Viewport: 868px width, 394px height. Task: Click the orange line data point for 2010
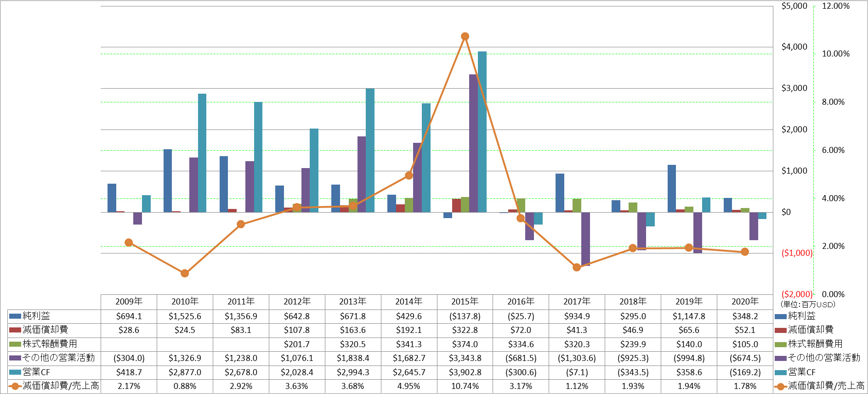[x=185, y=273]
